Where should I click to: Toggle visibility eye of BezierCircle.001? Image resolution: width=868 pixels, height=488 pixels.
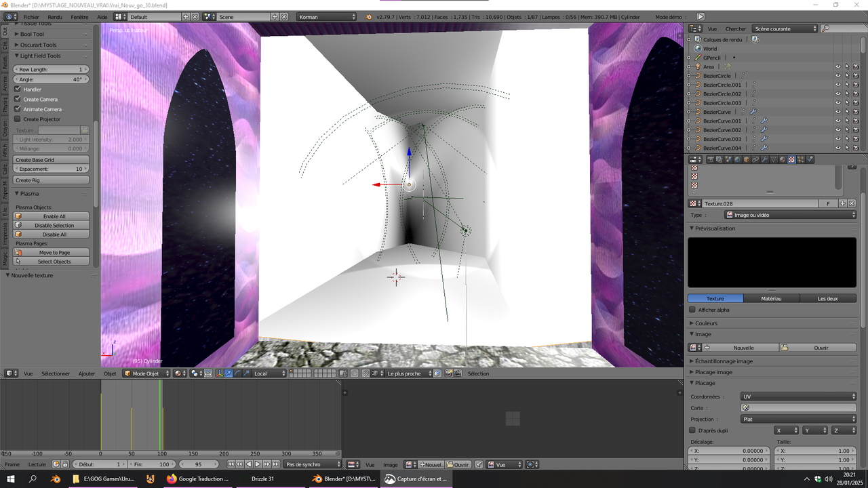tap(838, 85)
